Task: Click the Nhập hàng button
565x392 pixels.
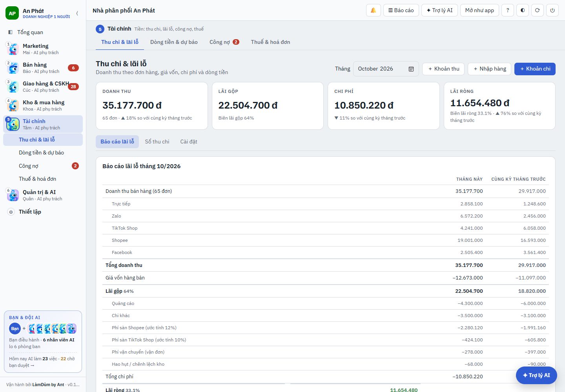Action: click(490, 69)
